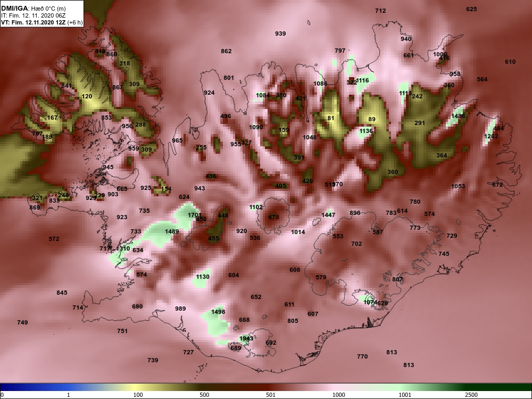Click the legend label 1000

[338, 395]
